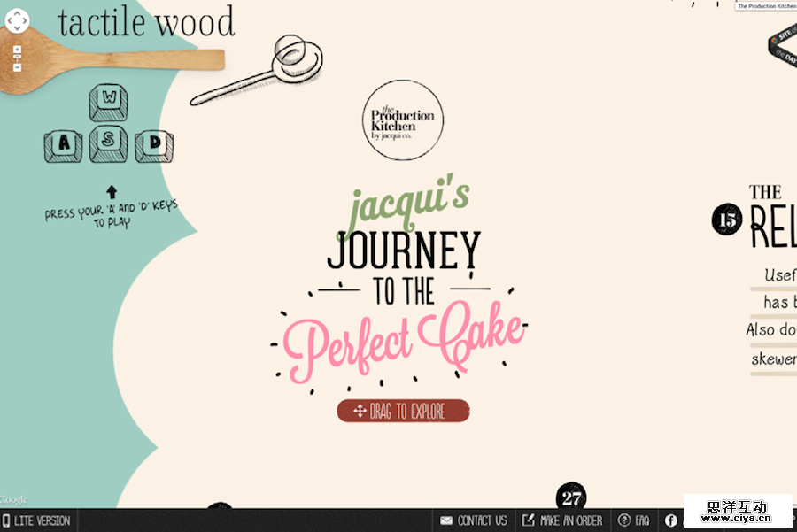Zoom out with the minus control
The width and height of the screenshot is (797, 532).
coord(17,67)
